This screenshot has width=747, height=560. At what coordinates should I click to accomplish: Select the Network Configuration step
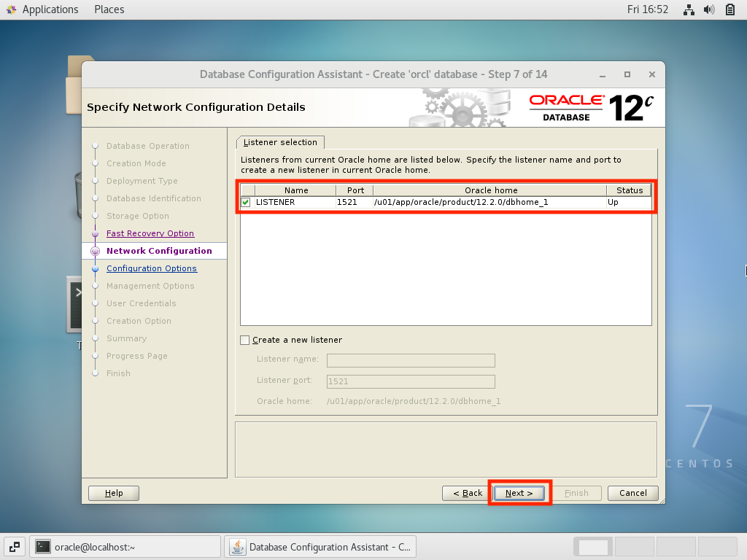coord(159,251)
